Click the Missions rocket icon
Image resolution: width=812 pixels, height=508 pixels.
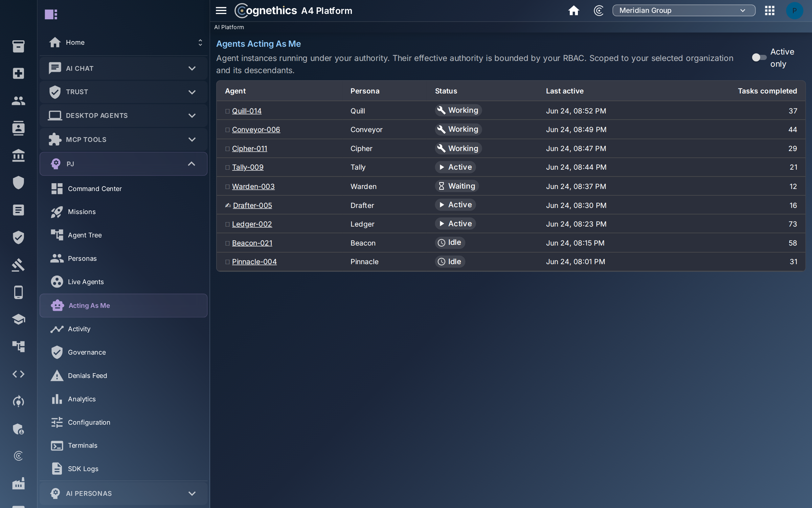tap(57, 212)
